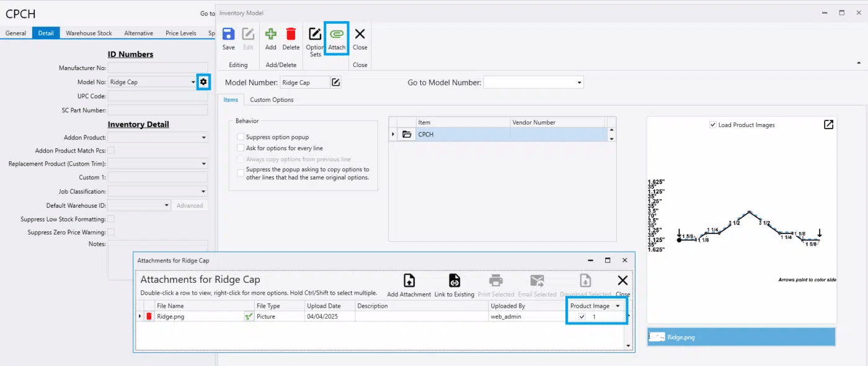868x366 pixels.
Task: Click the web_admin uploaded by cell
Action: coord(528,316)
